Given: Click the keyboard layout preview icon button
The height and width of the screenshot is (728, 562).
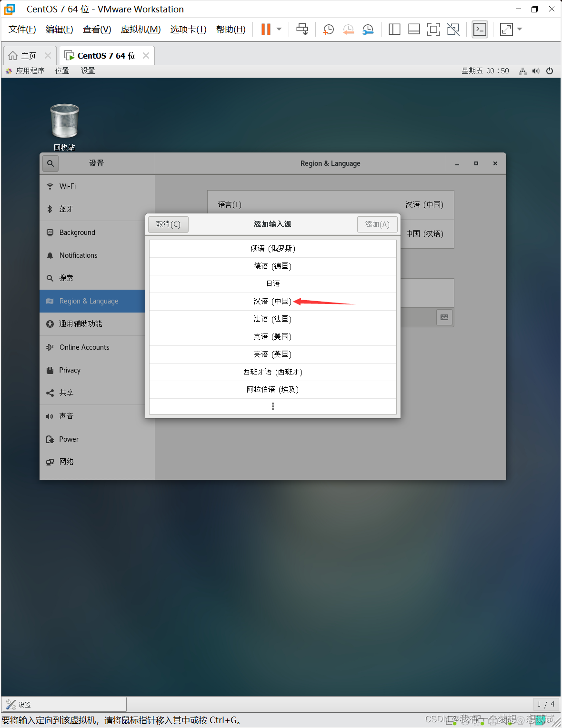Looking at the screenshot, I should [x=444, y=317].
